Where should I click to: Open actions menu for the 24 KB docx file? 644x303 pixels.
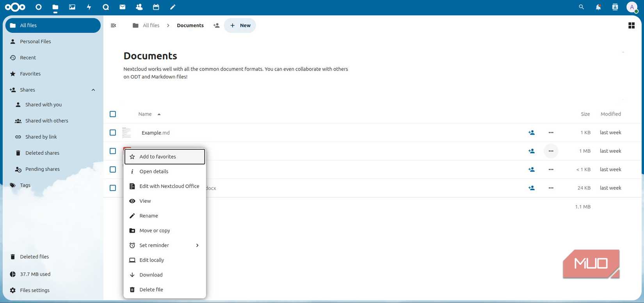[551, 188]
